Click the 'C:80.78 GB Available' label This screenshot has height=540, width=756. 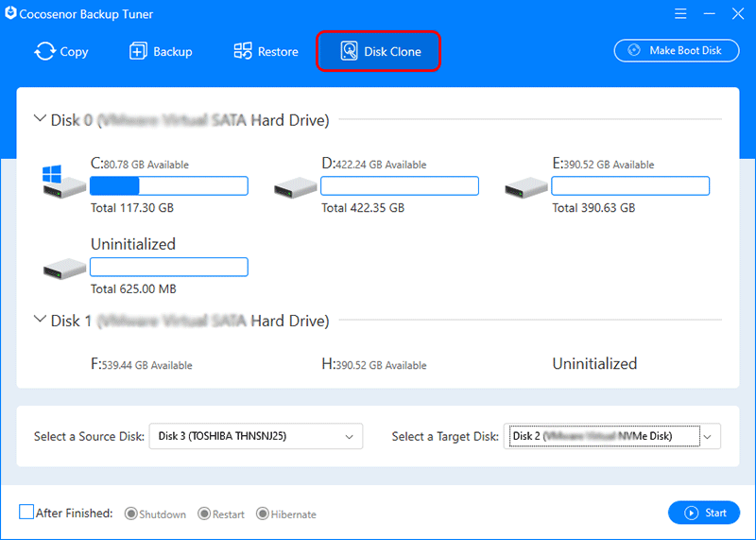(x=140, y=164)
